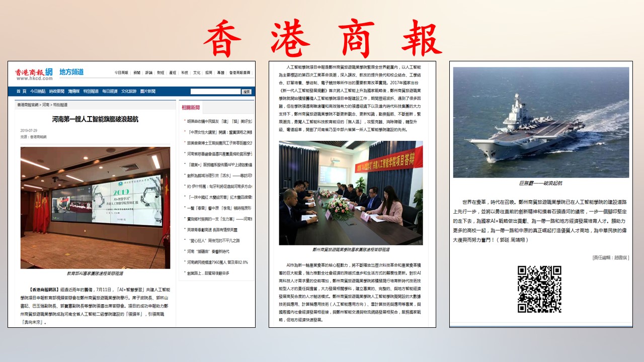Click the video-wall conference room photo
The image size is (644, 362).
95,208
